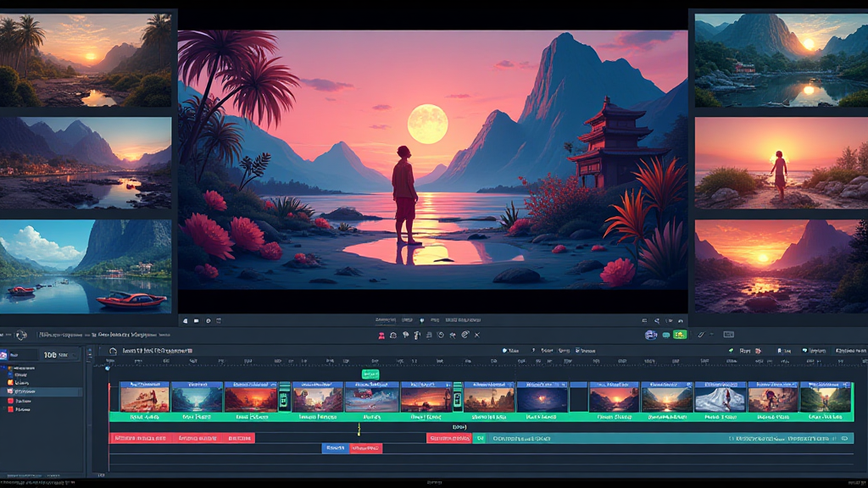Click the blue circular icon beside the green toggle
This screenshot has width=868, height=488.
click(x=651, y=335)
